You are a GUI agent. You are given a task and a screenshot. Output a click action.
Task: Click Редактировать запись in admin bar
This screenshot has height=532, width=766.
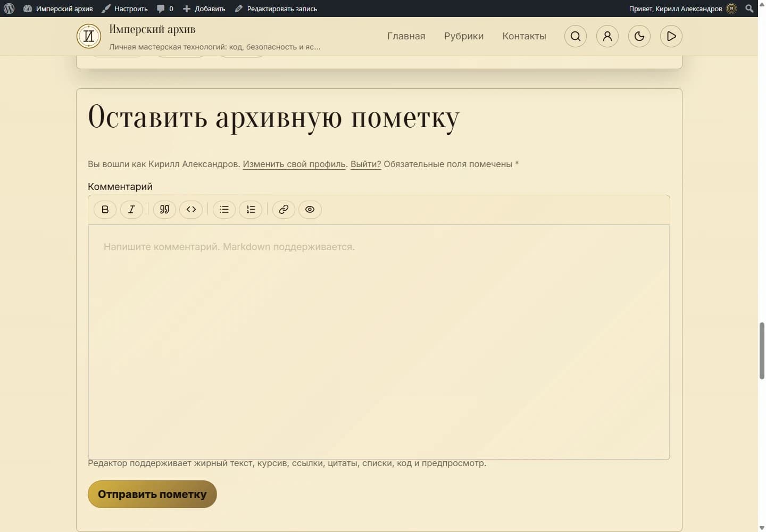click(276, 9)
